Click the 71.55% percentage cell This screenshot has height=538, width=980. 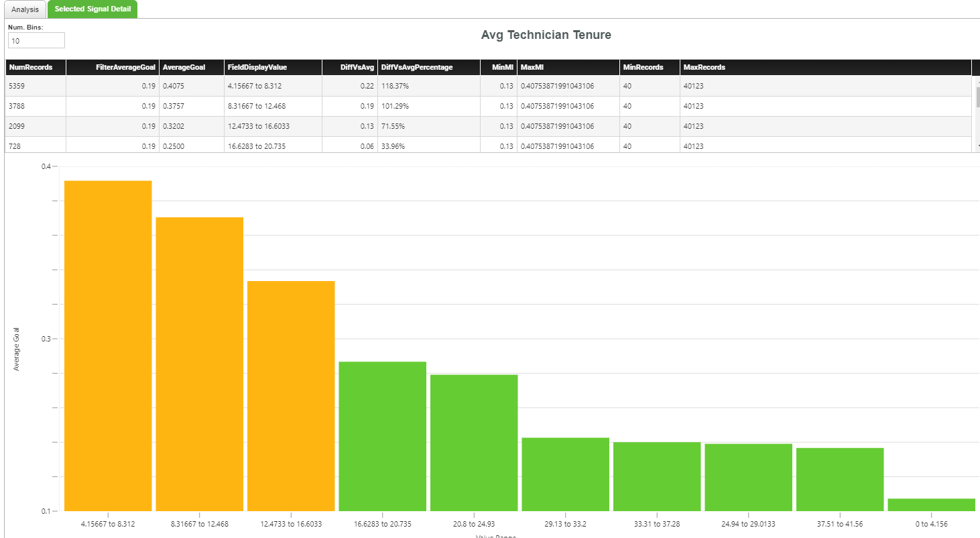429,126
